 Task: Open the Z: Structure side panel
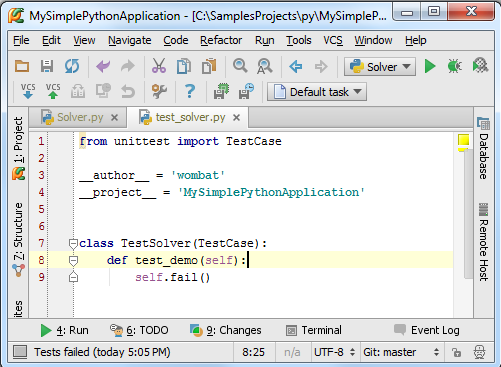(19, 239)
